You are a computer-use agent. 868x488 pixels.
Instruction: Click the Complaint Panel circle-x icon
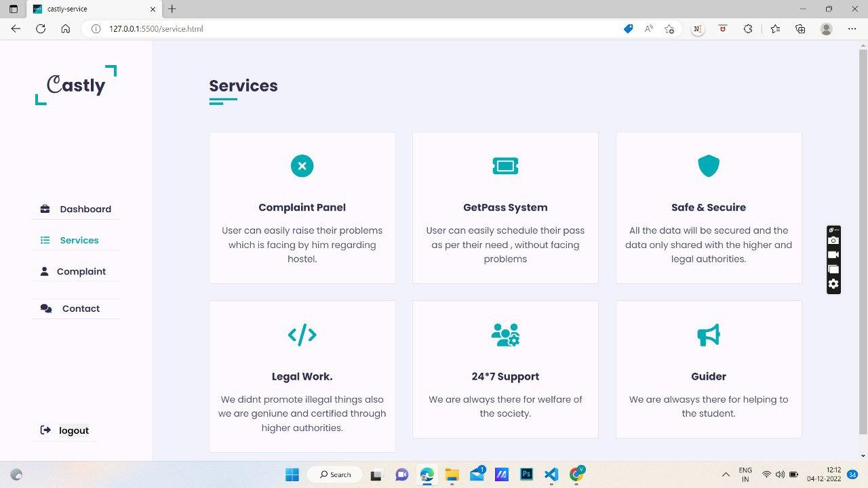coord(302,165)
